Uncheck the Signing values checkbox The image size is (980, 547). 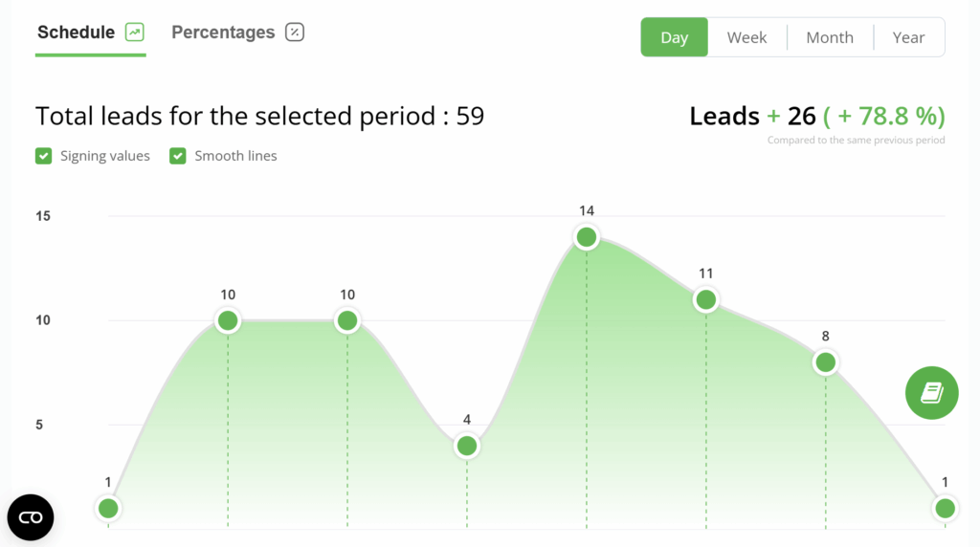pos(44,156)
